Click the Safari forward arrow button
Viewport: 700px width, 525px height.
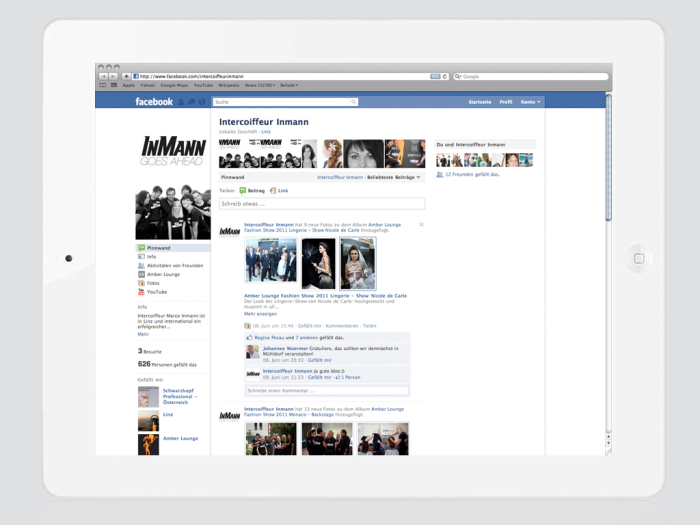click(x=113, y=76)
